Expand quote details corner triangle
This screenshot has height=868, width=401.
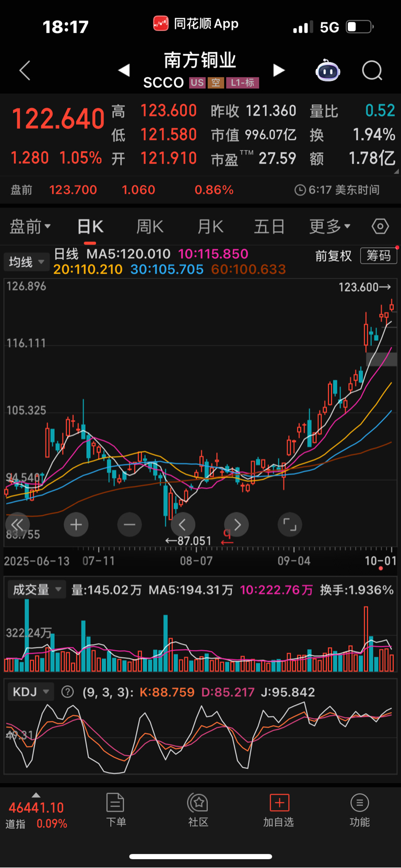[x=396, y=171]
